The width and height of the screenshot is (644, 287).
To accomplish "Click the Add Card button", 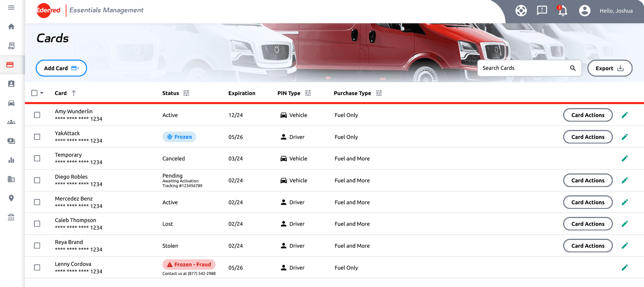I will (61, 68).
